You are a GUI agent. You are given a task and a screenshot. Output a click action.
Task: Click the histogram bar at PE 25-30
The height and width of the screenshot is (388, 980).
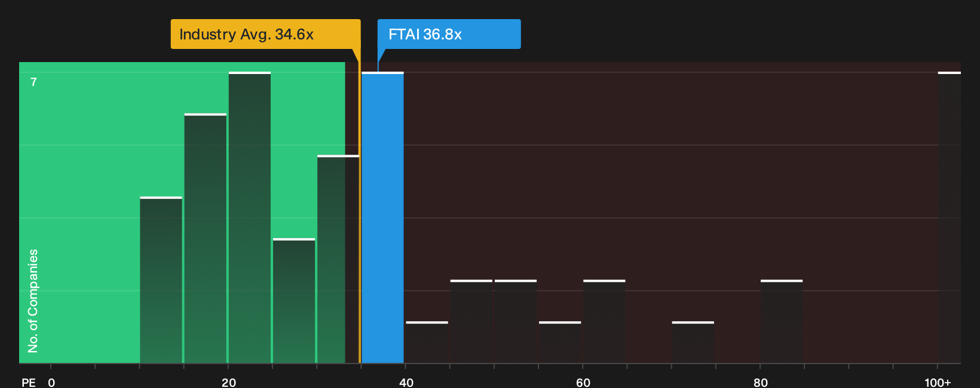(x=294, y=301)
